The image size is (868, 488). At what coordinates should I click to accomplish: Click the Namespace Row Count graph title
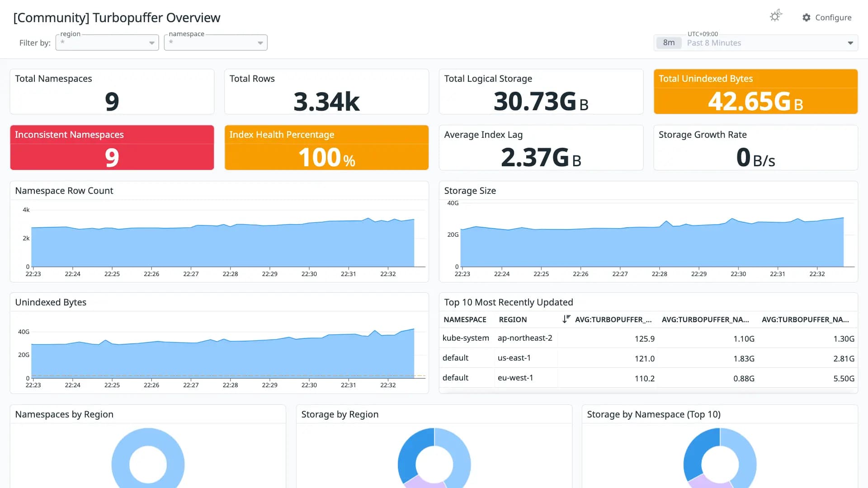(x=64, y=191)
